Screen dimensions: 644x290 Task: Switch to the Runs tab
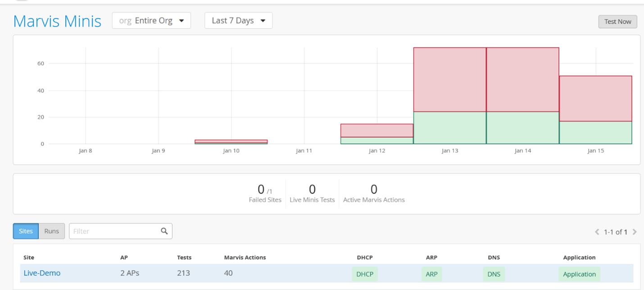(x=52, y=231)
